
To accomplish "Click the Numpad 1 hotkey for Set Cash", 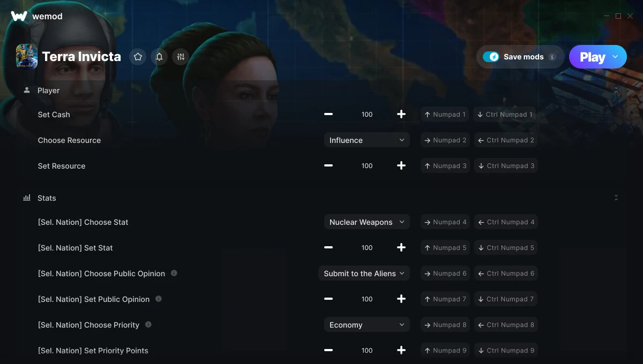I will 445,115.
